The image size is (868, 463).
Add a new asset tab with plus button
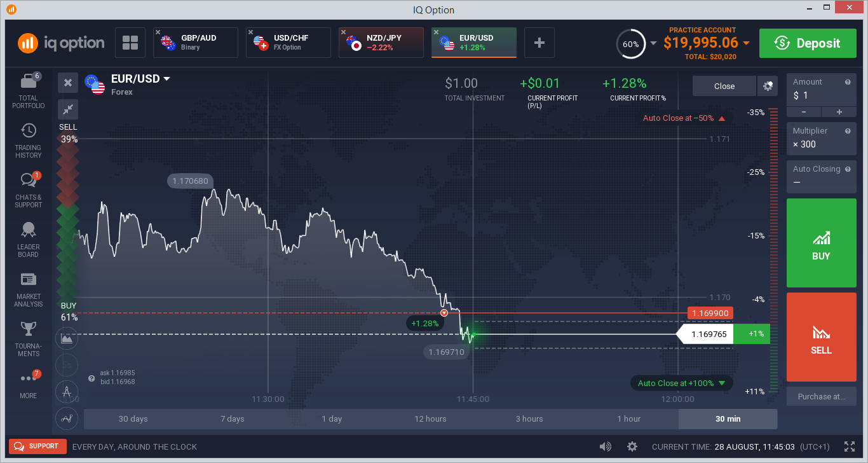click(539, 43)
